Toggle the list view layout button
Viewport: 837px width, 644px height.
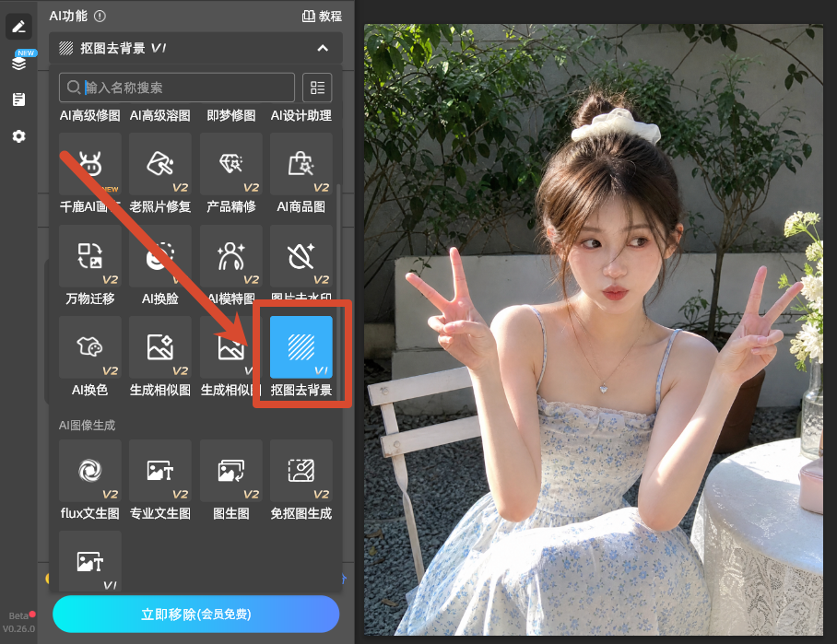pos(317,88)
